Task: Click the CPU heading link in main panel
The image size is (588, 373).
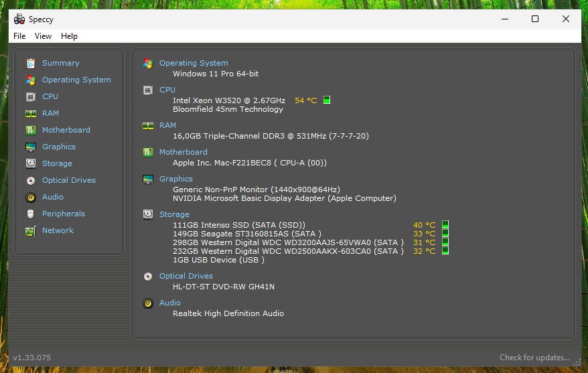Action: point(167,90)
